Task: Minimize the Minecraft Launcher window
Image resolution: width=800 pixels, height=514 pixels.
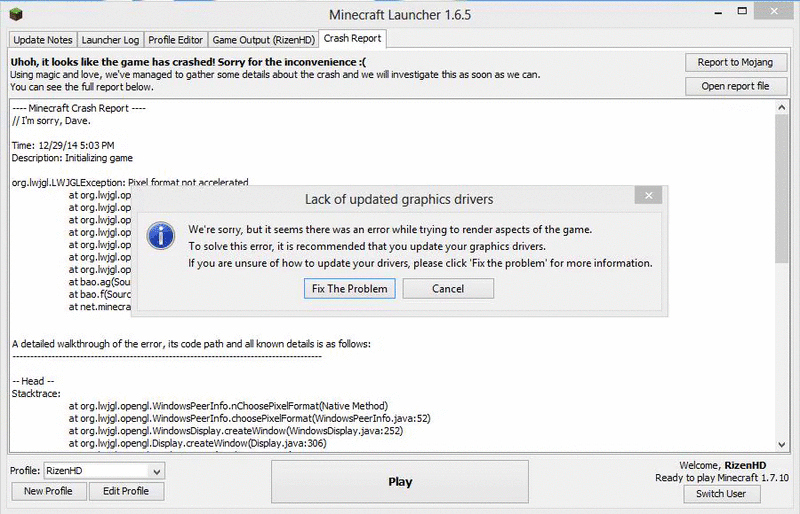Action: pos(718,12)
